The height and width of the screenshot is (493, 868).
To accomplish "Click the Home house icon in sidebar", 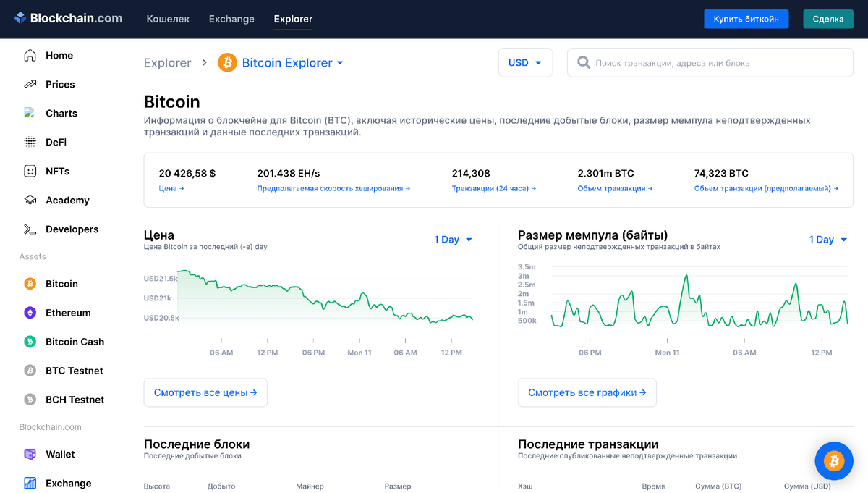I will pos(30,55).
